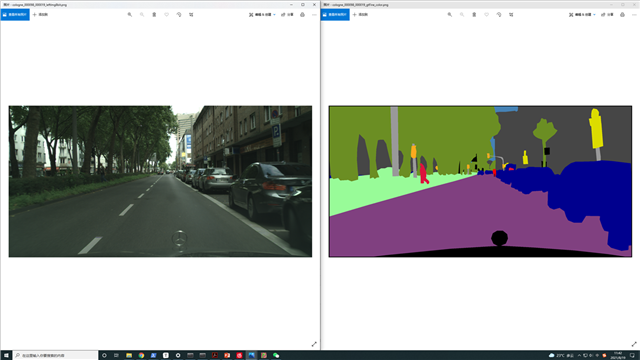The image size is (640, 360).
Task: Zoom in on the left window photo
Action: 130,15
